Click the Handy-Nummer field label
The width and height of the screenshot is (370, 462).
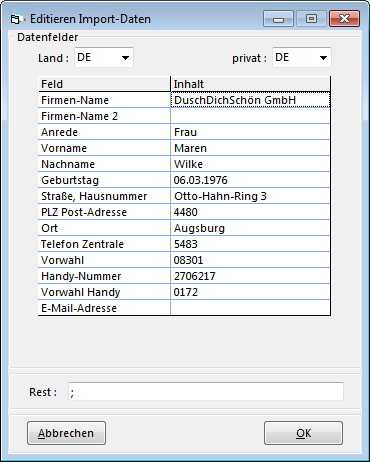tap(104, 276)
